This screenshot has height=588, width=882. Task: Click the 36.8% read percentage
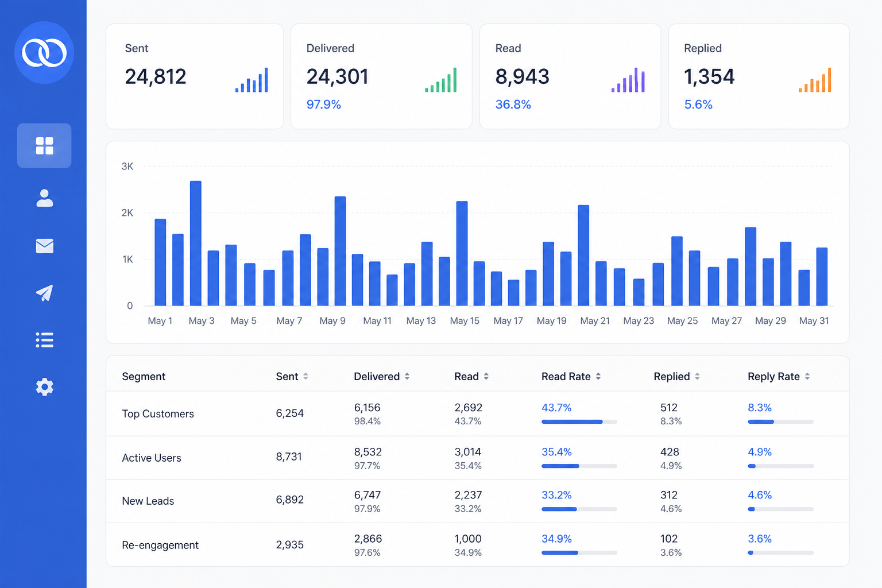[513, 105]
